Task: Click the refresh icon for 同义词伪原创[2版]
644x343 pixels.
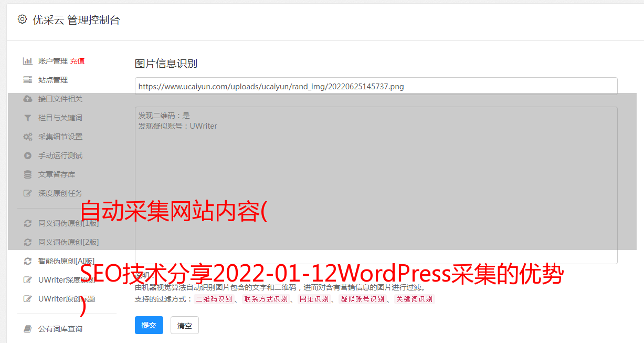Action: pos(28,242)
